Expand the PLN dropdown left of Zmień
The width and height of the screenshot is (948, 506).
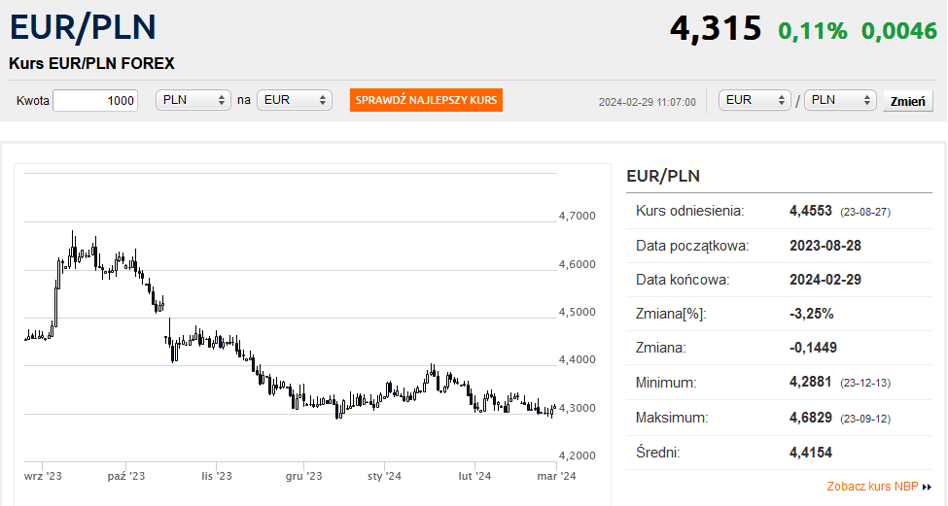point(840,100)
